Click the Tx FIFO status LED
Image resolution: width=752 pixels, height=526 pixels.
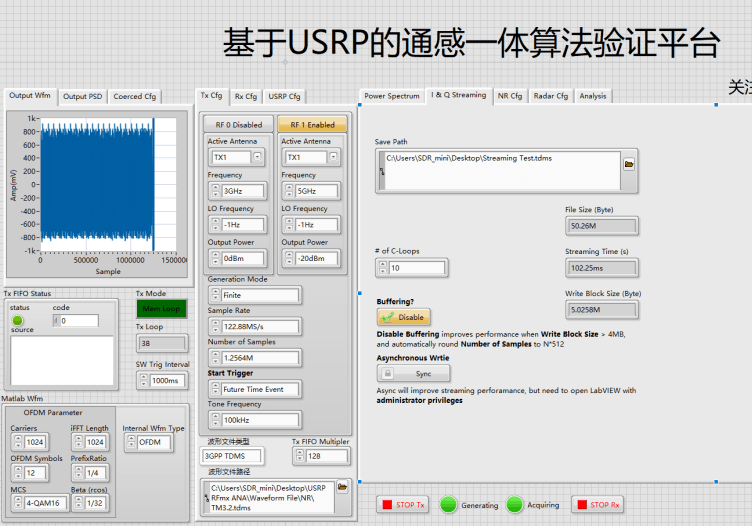coord(17,320)
